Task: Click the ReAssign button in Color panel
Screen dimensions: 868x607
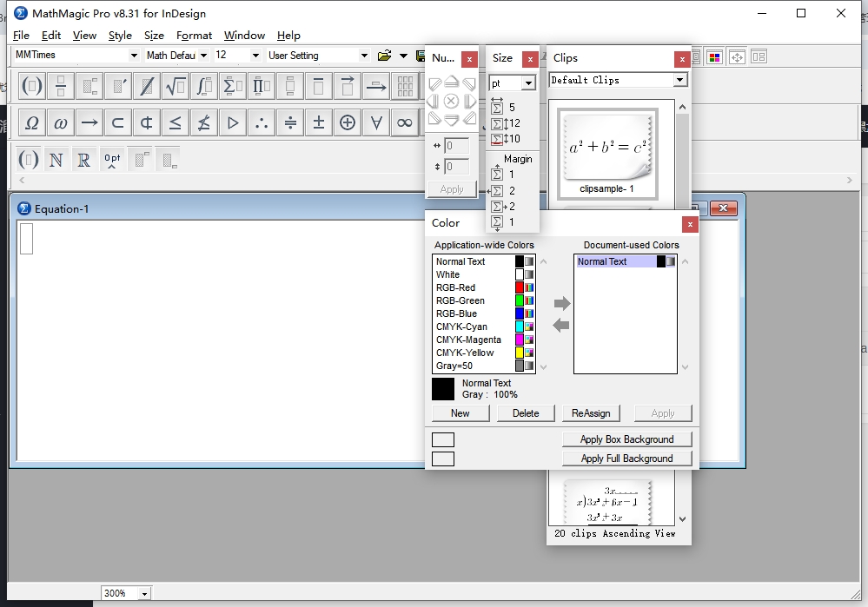Action: 591,412
